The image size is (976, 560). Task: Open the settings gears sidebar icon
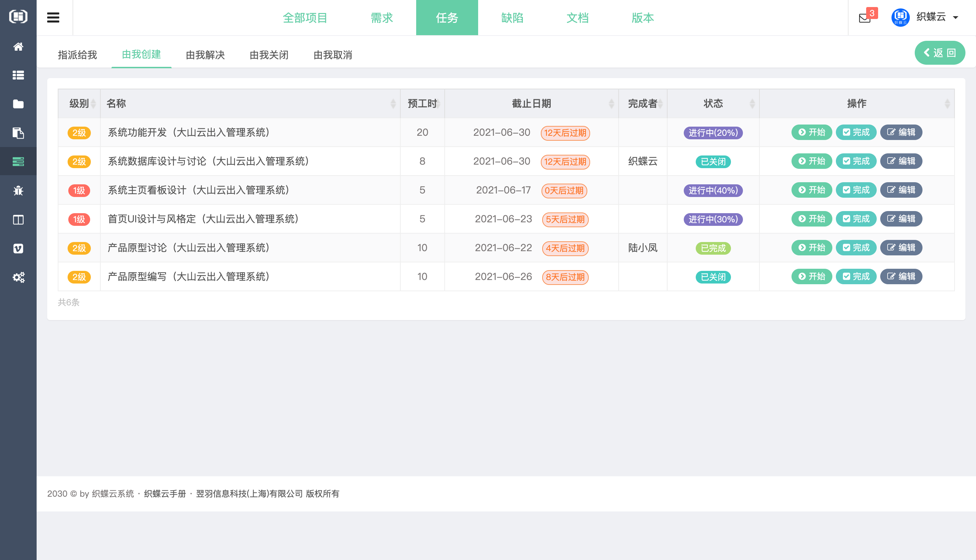tap(18, 277)
